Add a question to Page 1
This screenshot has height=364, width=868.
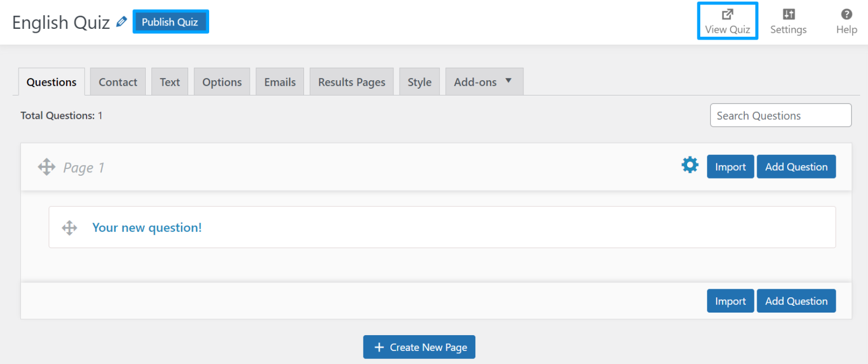coord(796,166)
